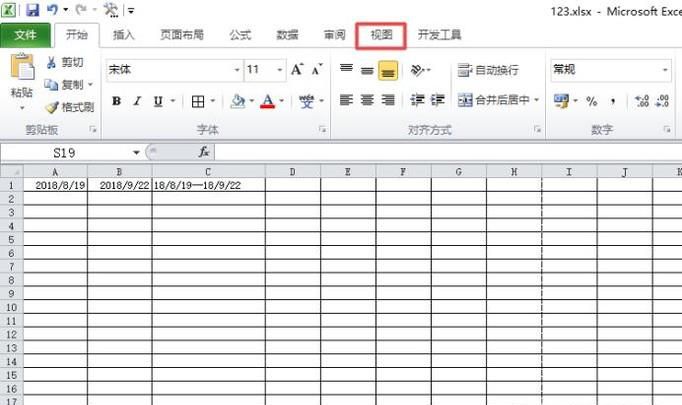Align text right
The image size is (682, 405).
[388, 100]
